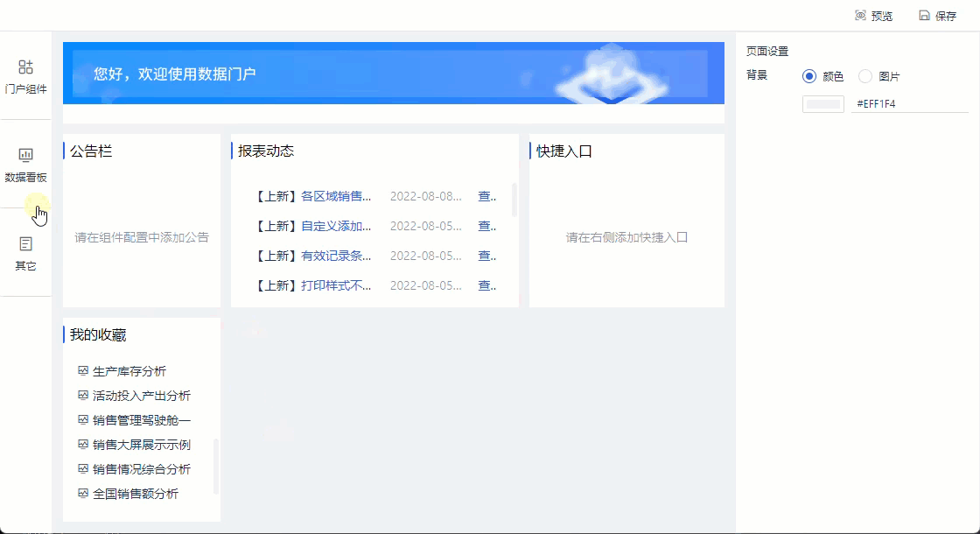The width and height of the screenshot is (980, 534).
Task: Open report link 有效记录条...
Action: pyautogui.click(x=336, y=256)
